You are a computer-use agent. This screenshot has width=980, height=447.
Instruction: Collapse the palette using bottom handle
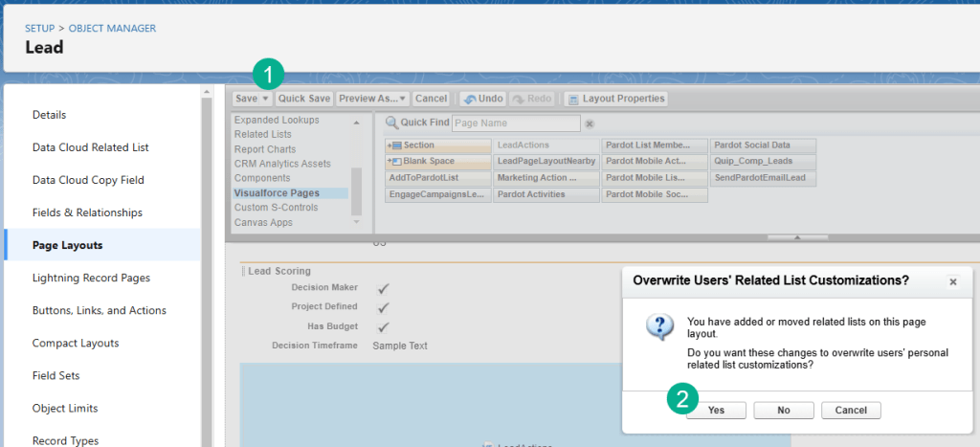coord(797,237)
